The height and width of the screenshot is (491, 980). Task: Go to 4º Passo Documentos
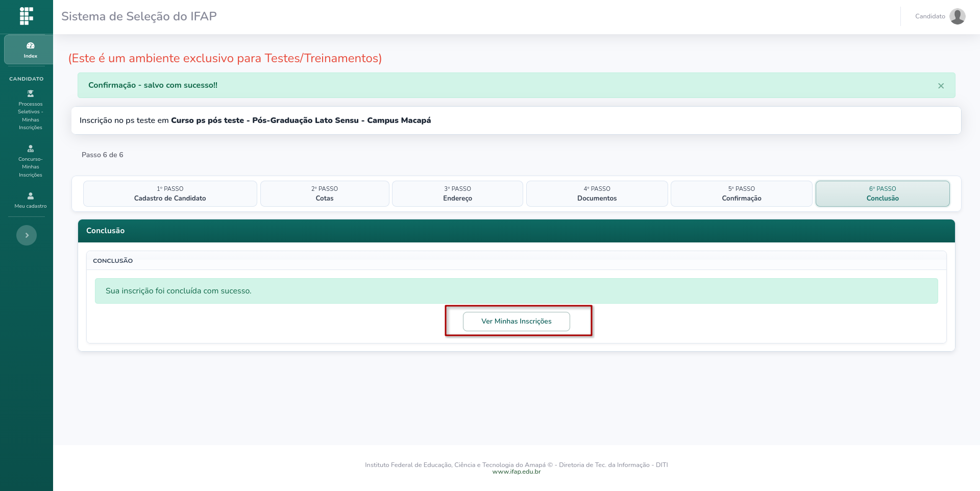pos(597,193)
